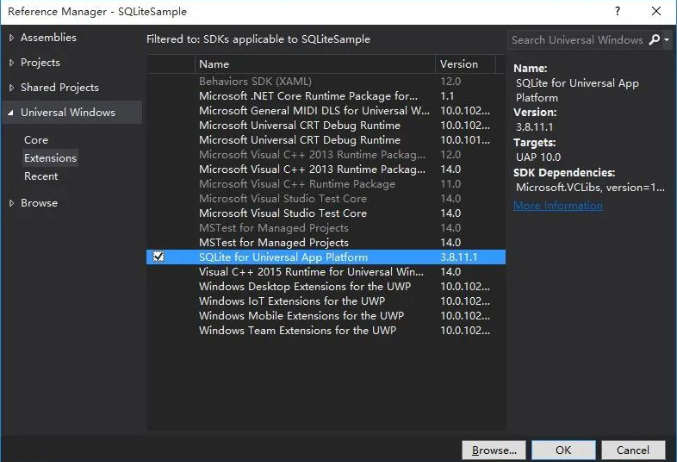
Task: Click the Cancel button
Action: (x=633, y=450)
